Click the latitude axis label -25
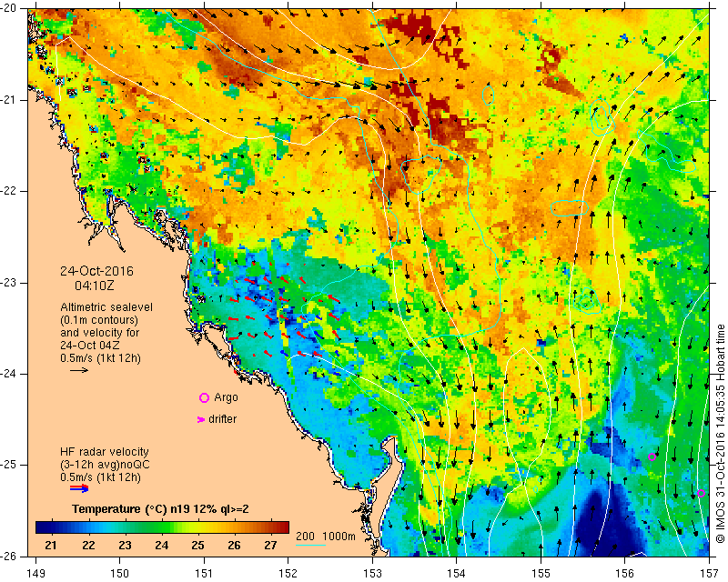Viewport: 728px width, 582px height. point(9,465)
